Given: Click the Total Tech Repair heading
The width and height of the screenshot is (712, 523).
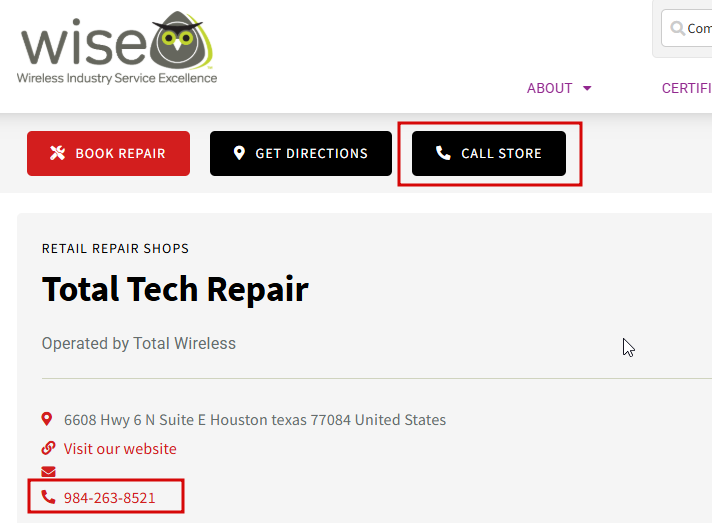Looking at the screenshot, I should 175,289.
